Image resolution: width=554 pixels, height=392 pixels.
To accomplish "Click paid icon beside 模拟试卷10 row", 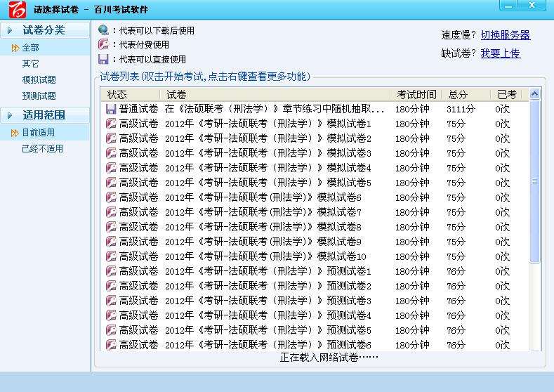I will click(111, 256).
